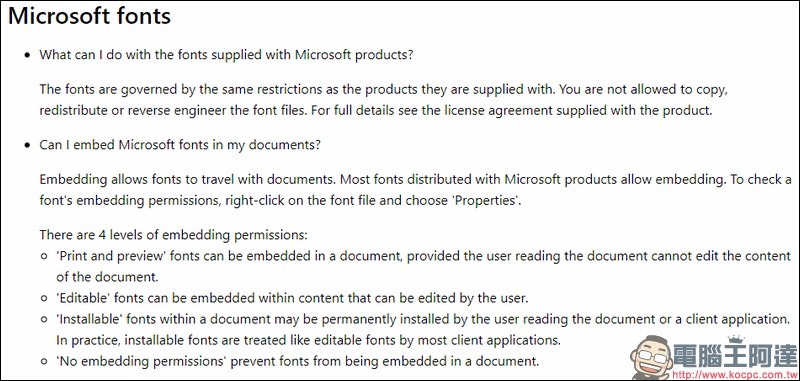
Task: Click the 'Microsoft fonts' heading
Action: coord(89,16)
